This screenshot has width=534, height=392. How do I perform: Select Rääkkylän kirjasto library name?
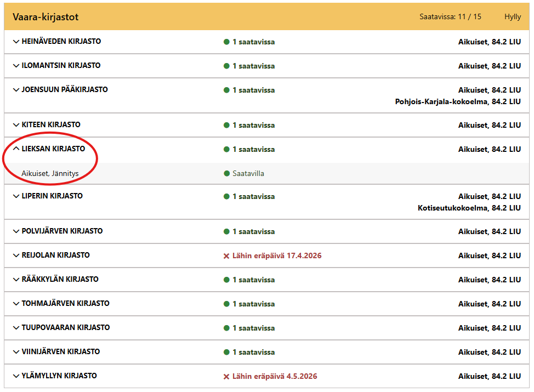(x=60, y=280)
